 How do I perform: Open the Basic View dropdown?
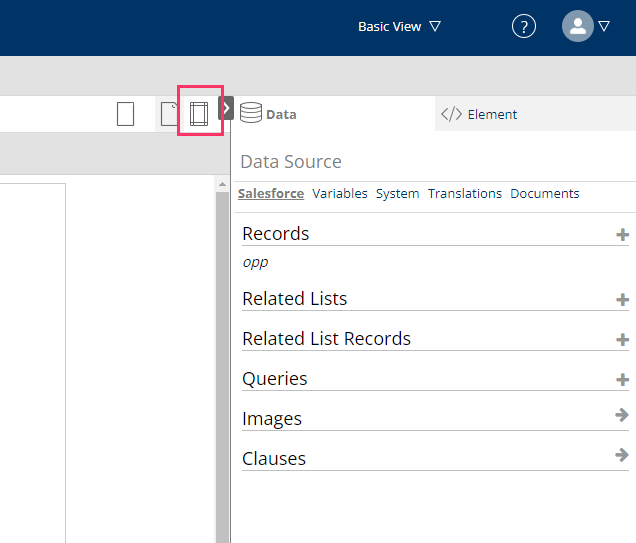click(x=399, y=27)
